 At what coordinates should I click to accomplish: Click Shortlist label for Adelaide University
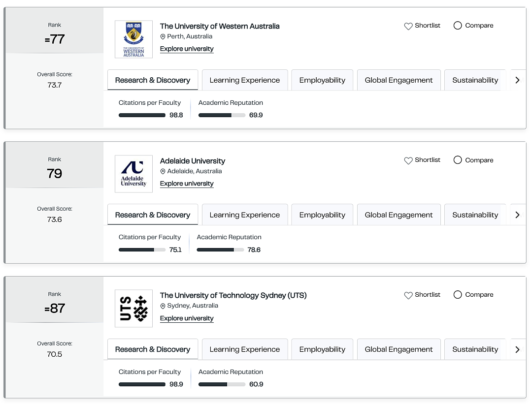tap(428, 160)
